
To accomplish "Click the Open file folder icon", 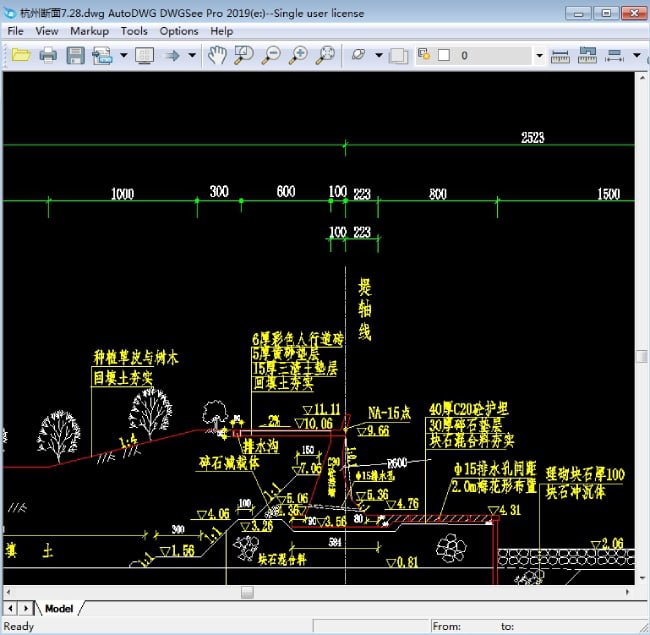I will [20, 56].
